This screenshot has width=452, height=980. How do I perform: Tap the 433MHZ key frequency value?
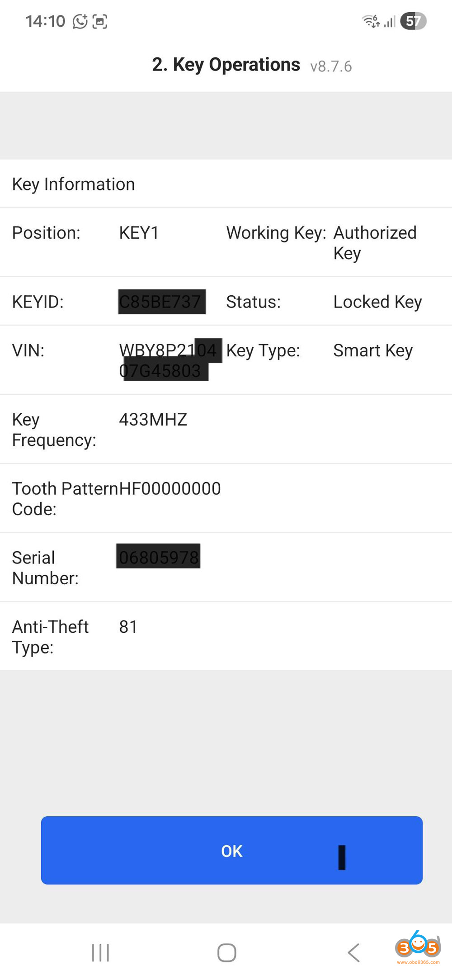153,420
